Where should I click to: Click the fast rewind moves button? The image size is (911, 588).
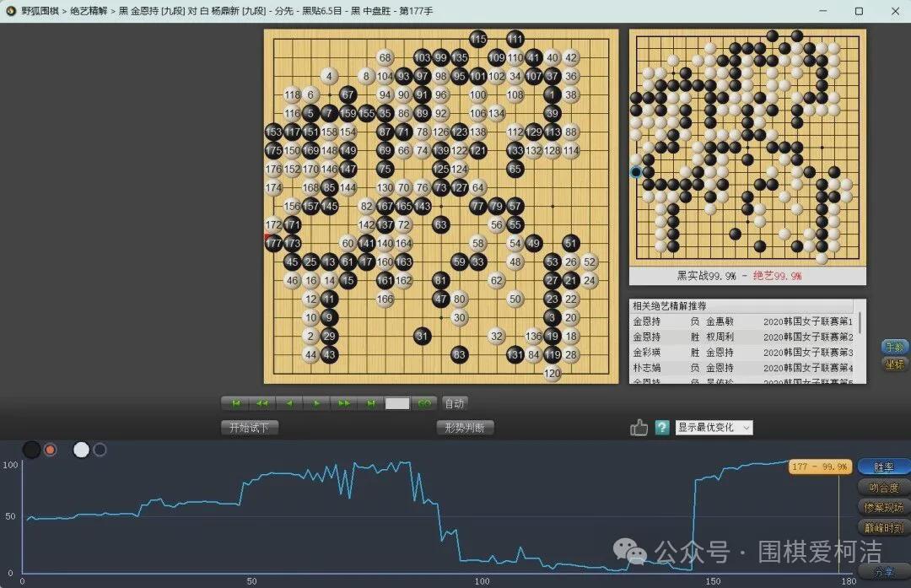[x=262, y=403]
